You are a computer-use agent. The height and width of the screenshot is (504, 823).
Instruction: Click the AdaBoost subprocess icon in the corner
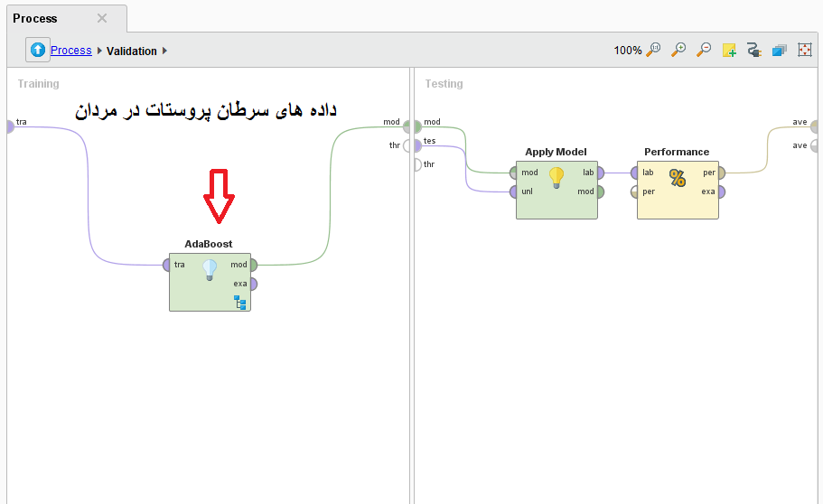240,303
